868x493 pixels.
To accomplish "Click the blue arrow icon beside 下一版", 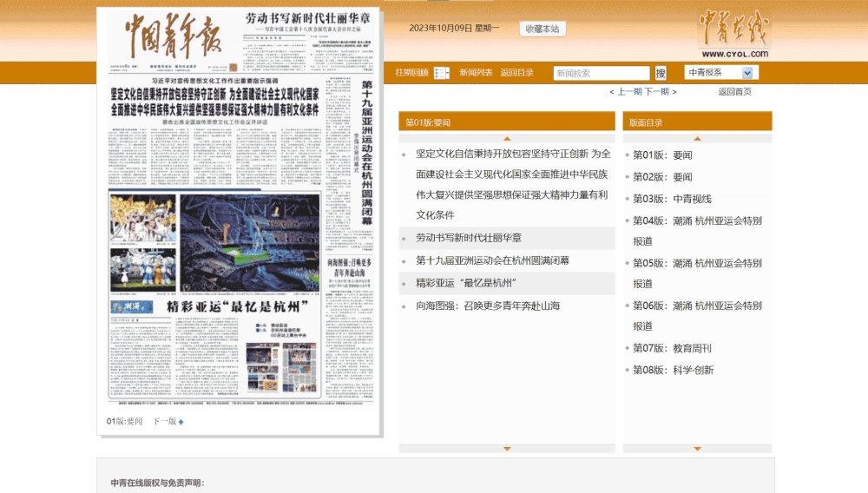I will [x=181, y=422].
